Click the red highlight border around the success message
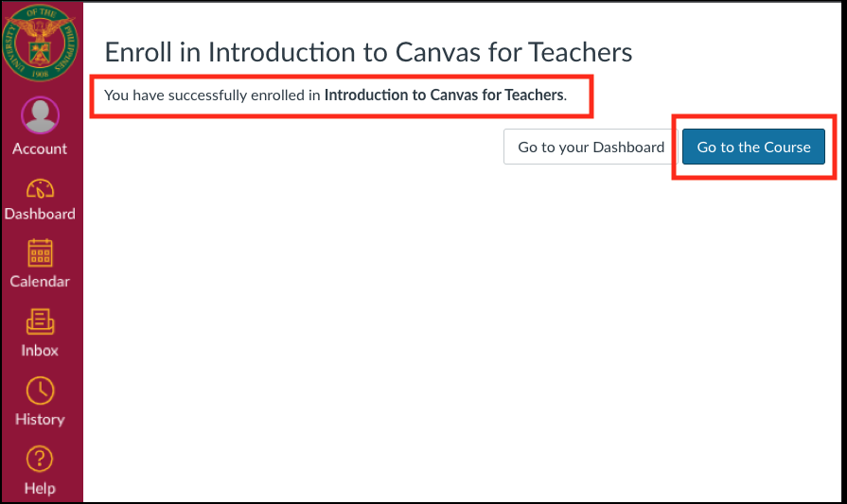Image resolution: width=847 pixels, height=504 pixels. pos(342,76)
